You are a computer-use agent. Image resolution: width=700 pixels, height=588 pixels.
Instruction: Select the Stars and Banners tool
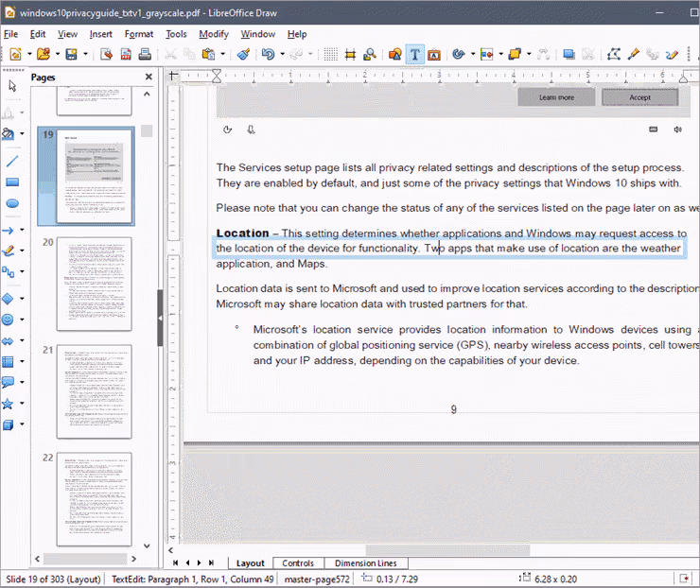(x=8, y=404)
